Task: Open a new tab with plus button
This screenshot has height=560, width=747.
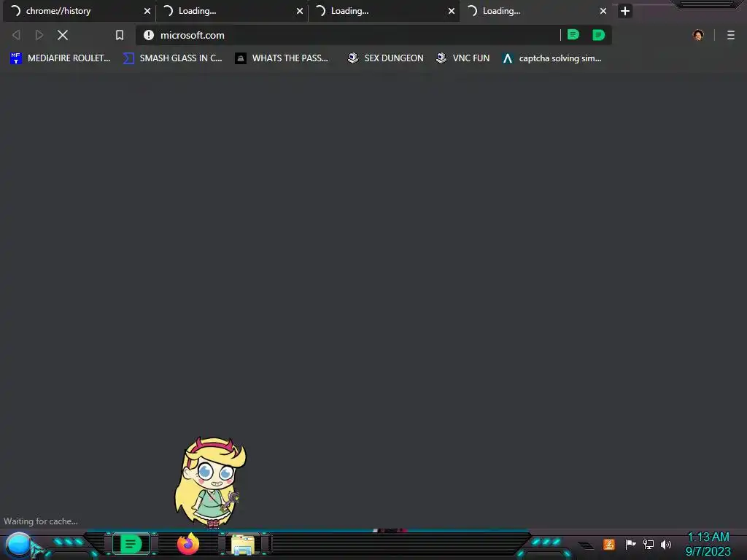Action: 625,11
